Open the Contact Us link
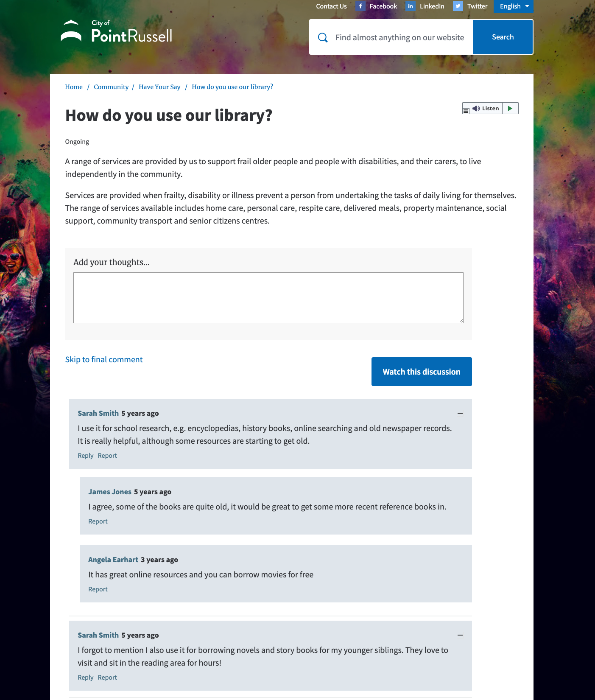595x700 pixels. point(331,6)
